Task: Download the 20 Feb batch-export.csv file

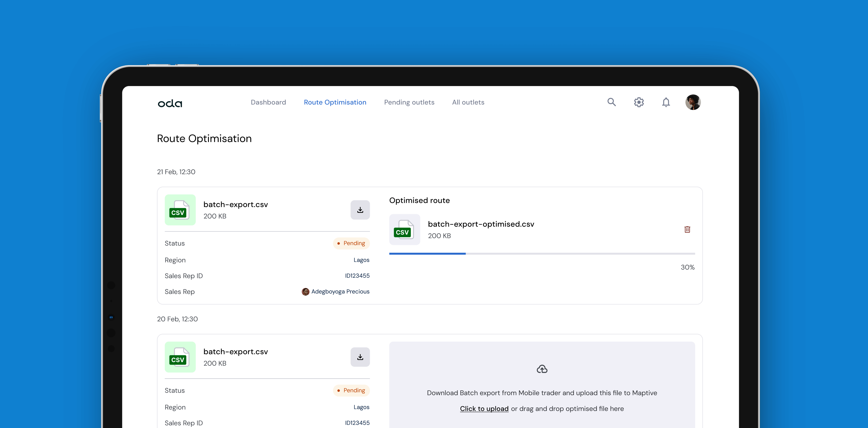Action: coord(360,357)
